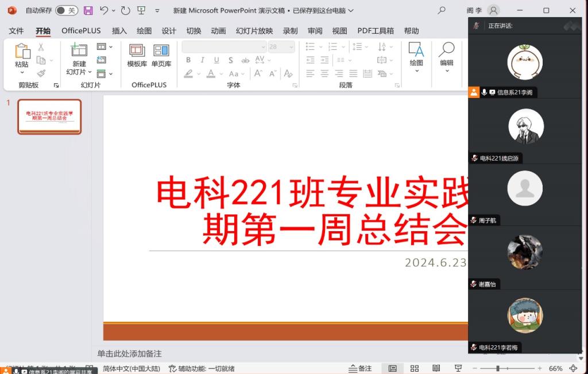The height and width of the screenshot is (374, 588).
Task: Open the 模板库 template library
Action: pos(137,56)
